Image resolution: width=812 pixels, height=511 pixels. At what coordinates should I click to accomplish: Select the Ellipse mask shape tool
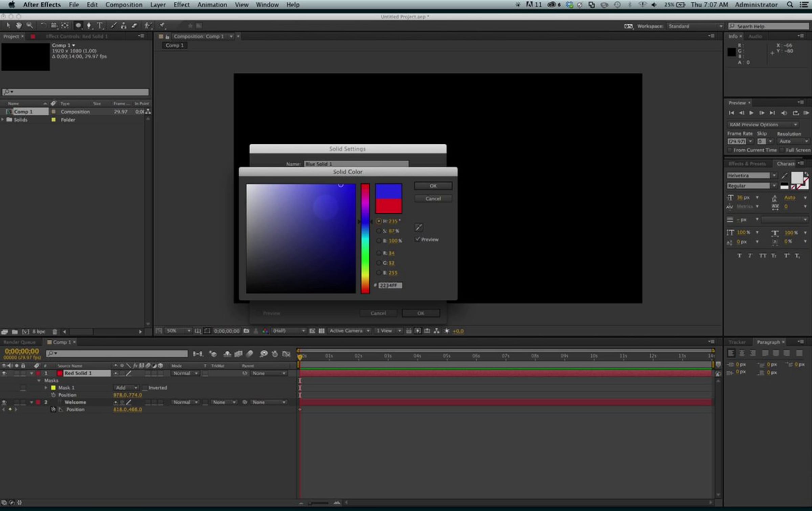point(78,25)
